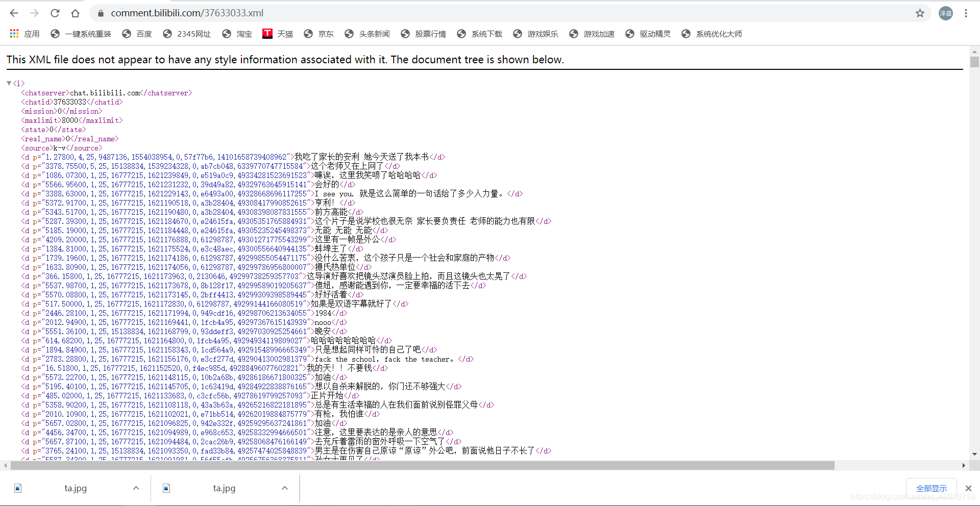Click the browser forward arrow
The image size is (980, 506).
tap(35, 13)
